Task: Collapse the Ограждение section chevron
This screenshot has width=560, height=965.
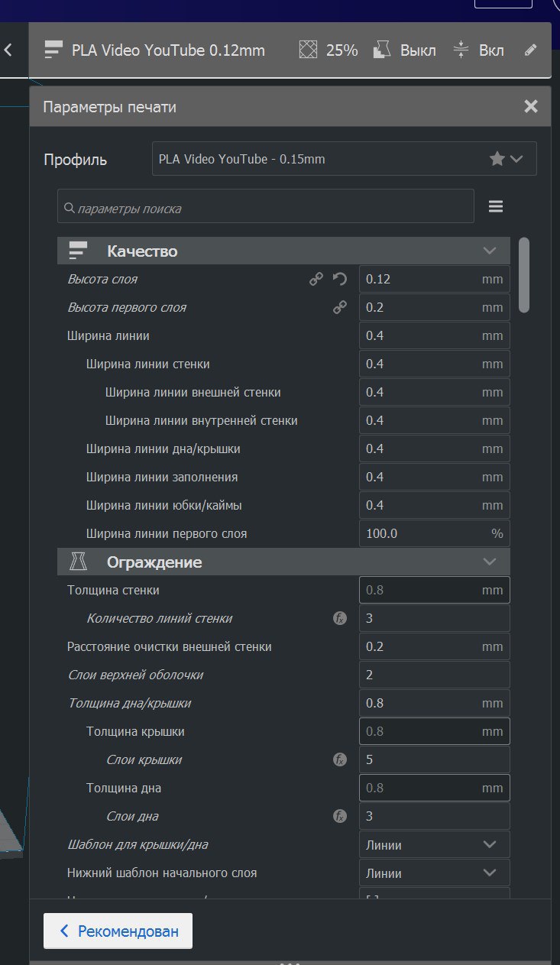Action: [490, 562]
